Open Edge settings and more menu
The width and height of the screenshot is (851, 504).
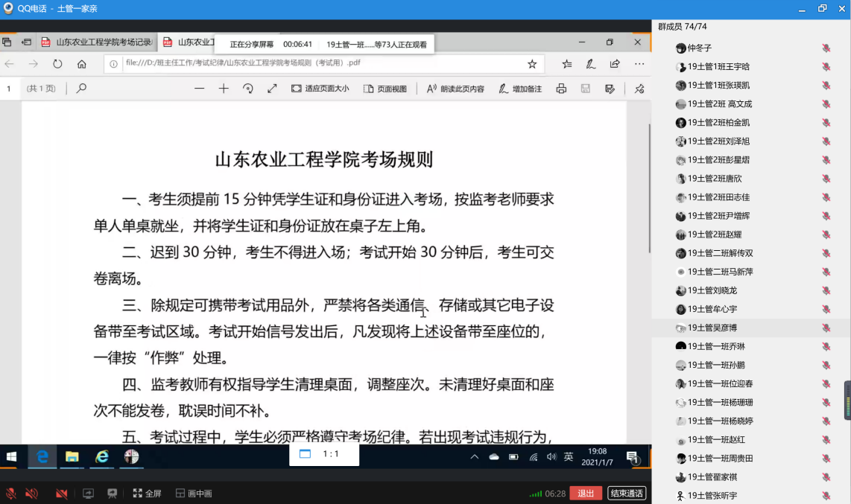[x=639, y=64]
